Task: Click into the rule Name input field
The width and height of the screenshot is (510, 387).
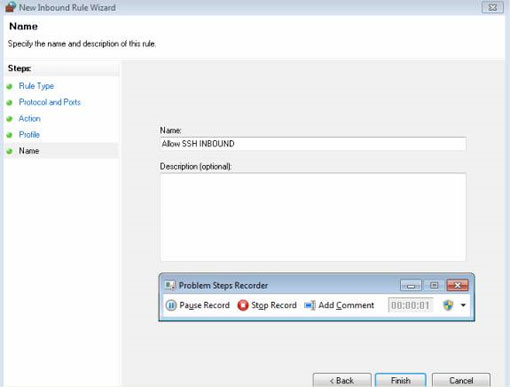Action: pyautogui.click(x=313, y=144)
